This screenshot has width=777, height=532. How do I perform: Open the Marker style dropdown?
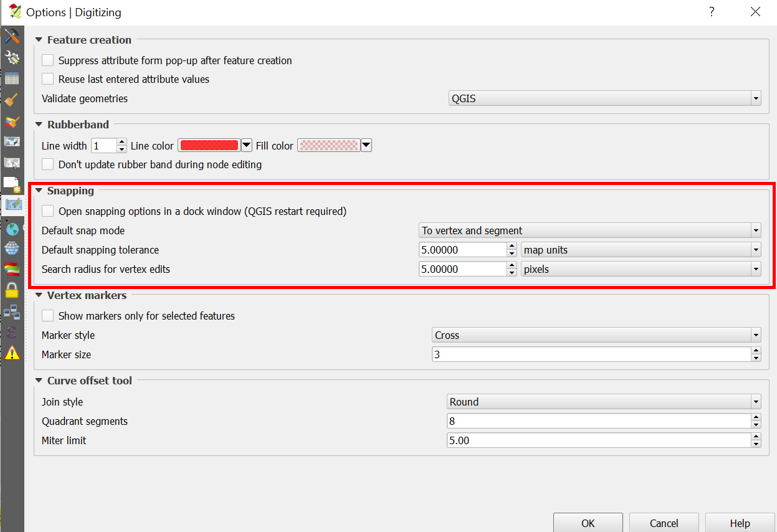pos(597,335)
